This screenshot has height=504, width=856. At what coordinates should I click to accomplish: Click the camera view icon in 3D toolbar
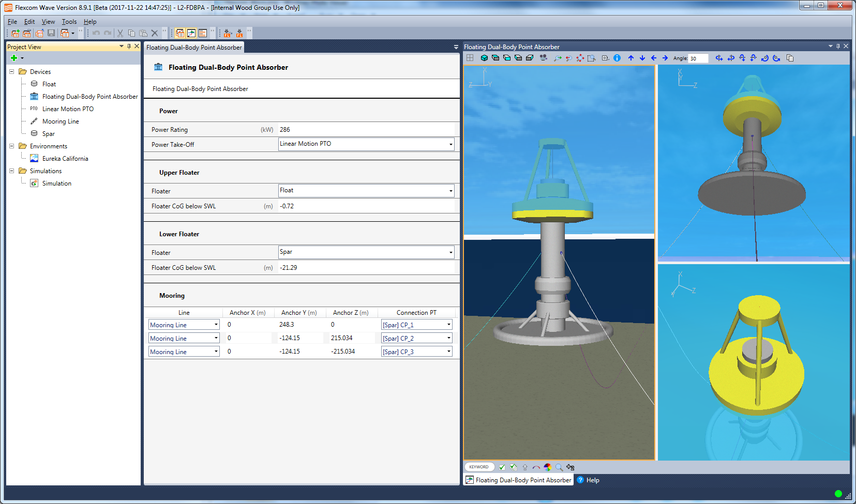[x=543, y=58]
